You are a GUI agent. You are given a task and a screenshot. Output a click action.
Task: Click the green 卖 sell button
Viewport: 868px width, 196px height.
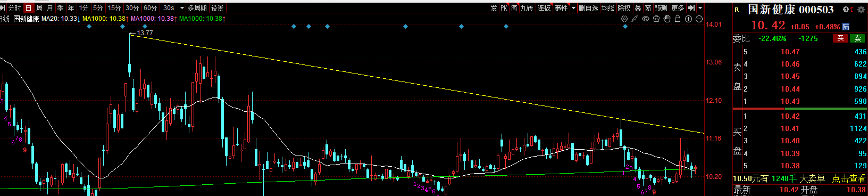pyautogui.click(x=857, y=38)
